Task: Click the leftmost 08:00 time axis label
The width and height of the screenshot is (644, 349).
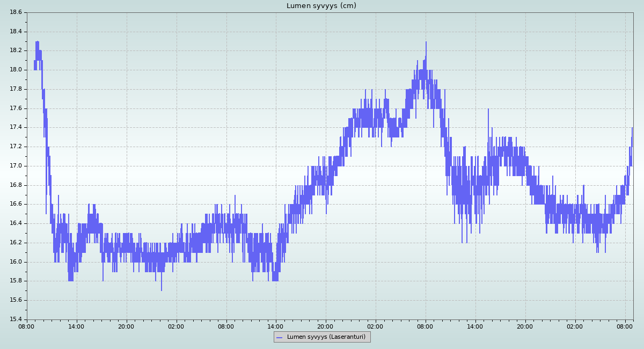Action: coord(27,326)
